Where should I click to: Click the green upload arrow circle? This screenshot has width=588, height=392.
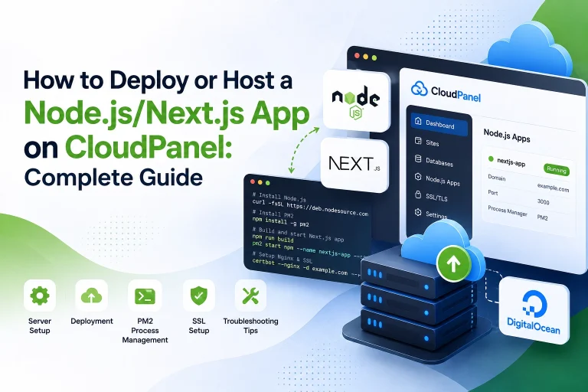click(453, 264)
